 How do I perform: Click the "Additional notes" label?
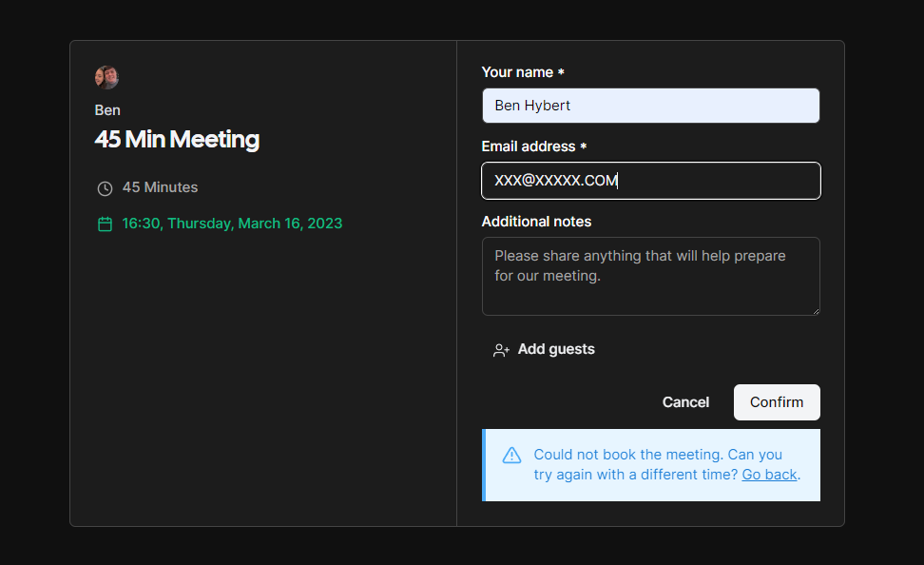click(x=536, y=221)
